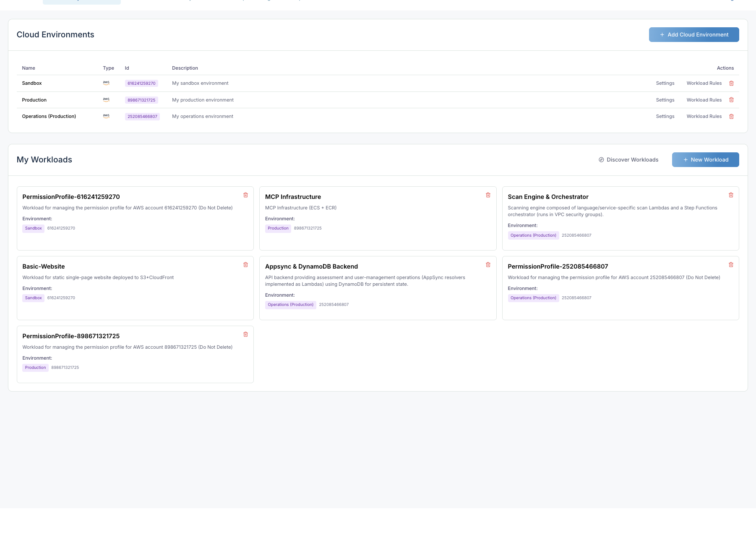Click the AWS icon in the Sandbox row
Viewport: 756px width, 538px height.
click(x=106, y=83)
